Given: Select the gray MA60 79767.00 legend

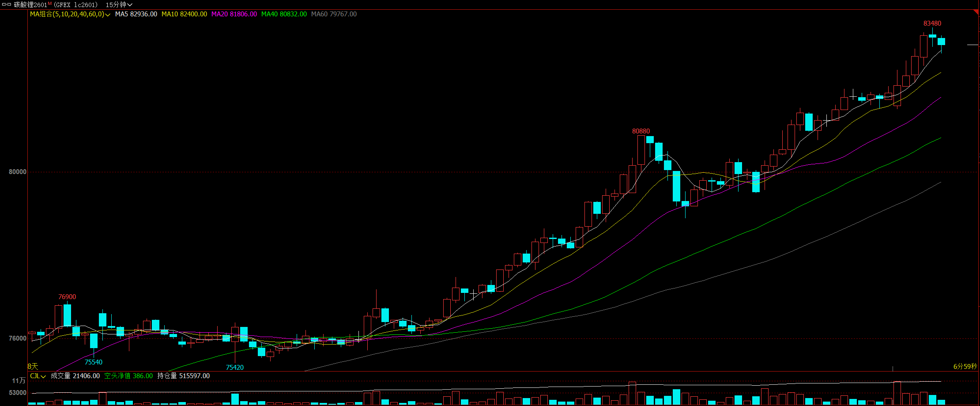Looking at the screenshot, I should (334, 14).
